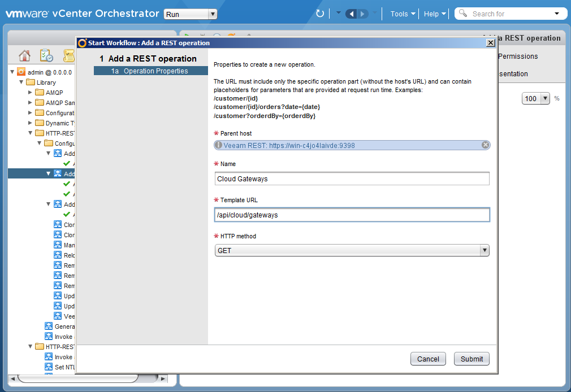Select the Reload workflow tree item
Image resolution: width=571 pixels, height=392 pixels.
click(x=64, y=255)
